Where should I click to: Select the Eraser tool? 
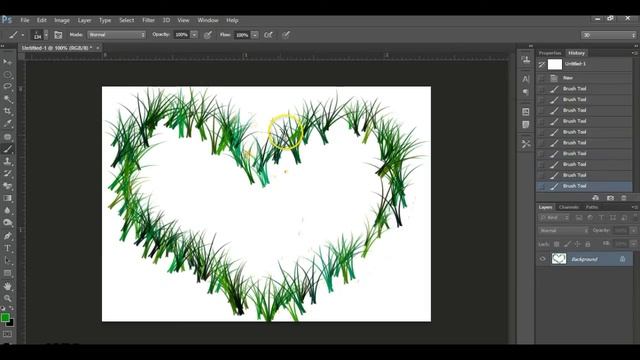7,186
